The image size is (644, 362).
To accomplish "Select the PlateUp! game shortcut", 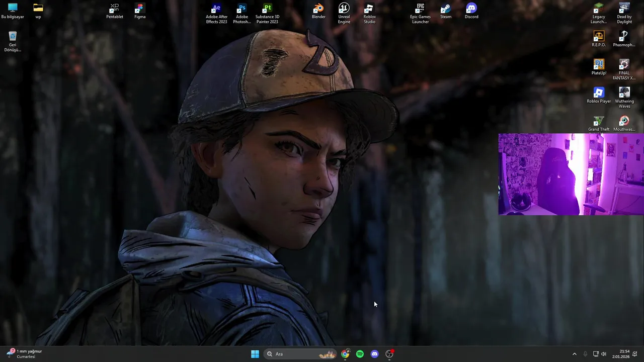I will point(599,67).
